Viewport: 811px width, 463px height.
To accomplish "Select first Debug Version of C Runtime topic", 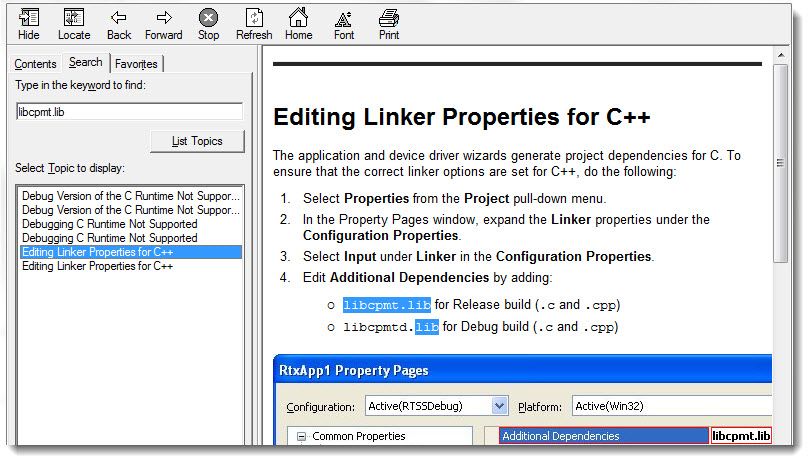I will (131, 197).
